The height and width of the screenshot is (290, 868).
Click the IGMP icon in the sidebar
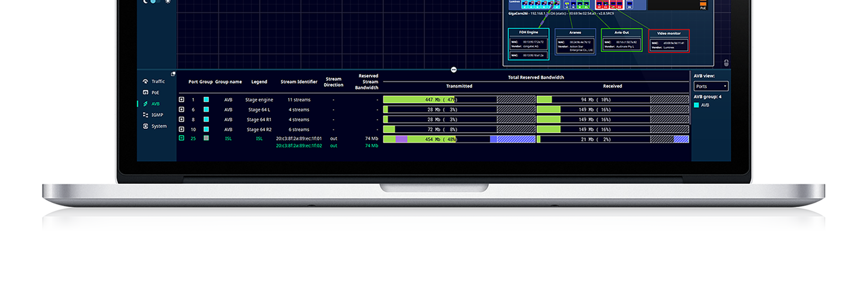[145, 115]
